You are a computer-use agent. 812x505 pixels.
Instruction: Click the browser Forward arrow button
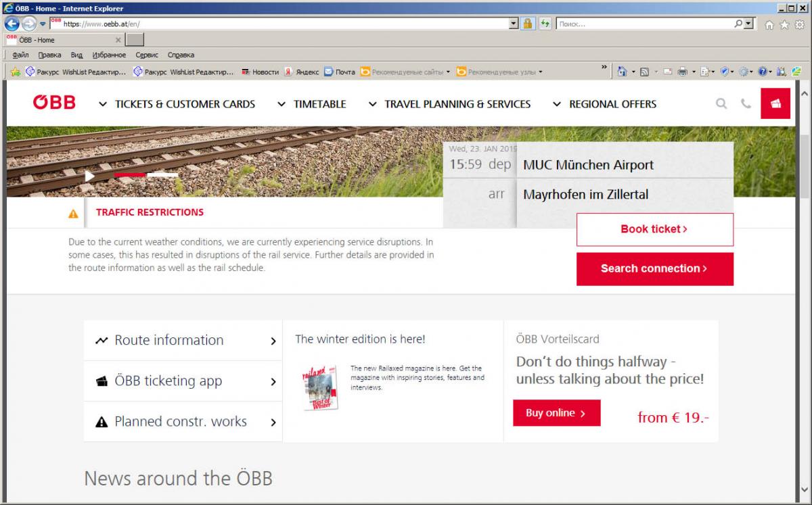tap(29, 24)
